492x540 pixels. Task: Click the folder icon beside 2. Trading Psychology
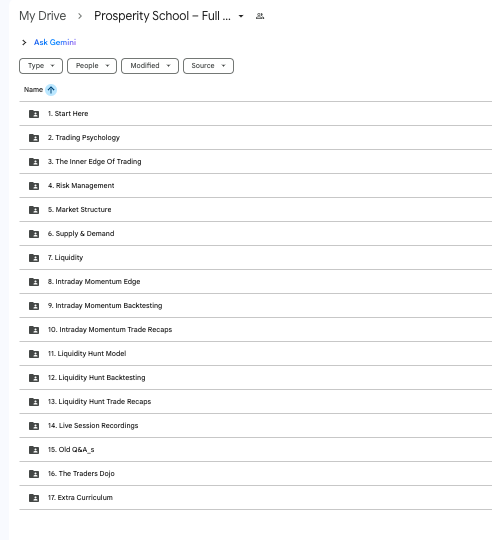pos(34,138)
